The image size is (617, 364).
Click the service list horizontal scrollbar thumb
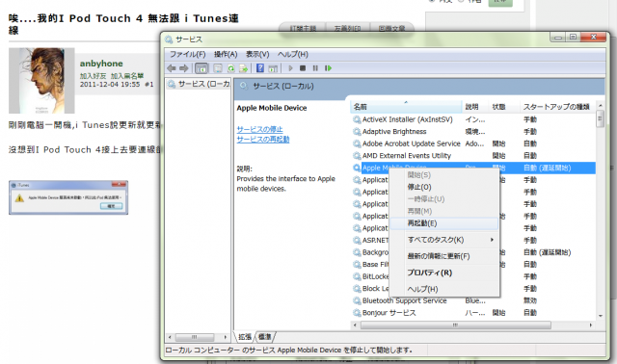pos(456,325)
